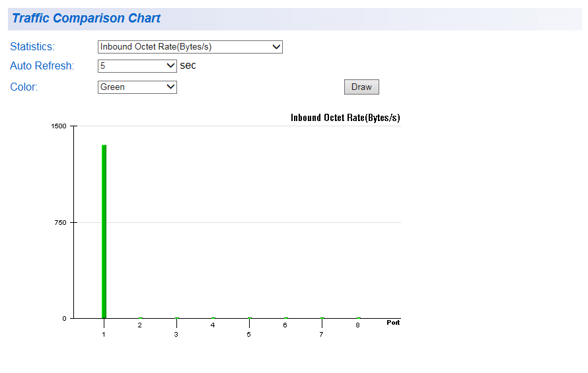Click the green bar for port 1
Viewport: 588px width, 373px height.
tap(104, 231)
